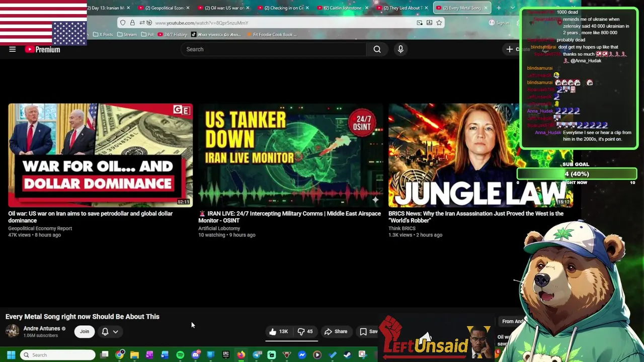Click the address bar URL
This screenshot has height=362, width=644.
(201, 23)
